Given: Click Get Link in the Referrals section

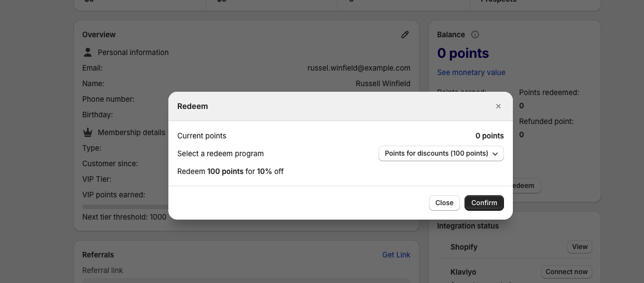Looking at the screenshot, I should [396, 255].
